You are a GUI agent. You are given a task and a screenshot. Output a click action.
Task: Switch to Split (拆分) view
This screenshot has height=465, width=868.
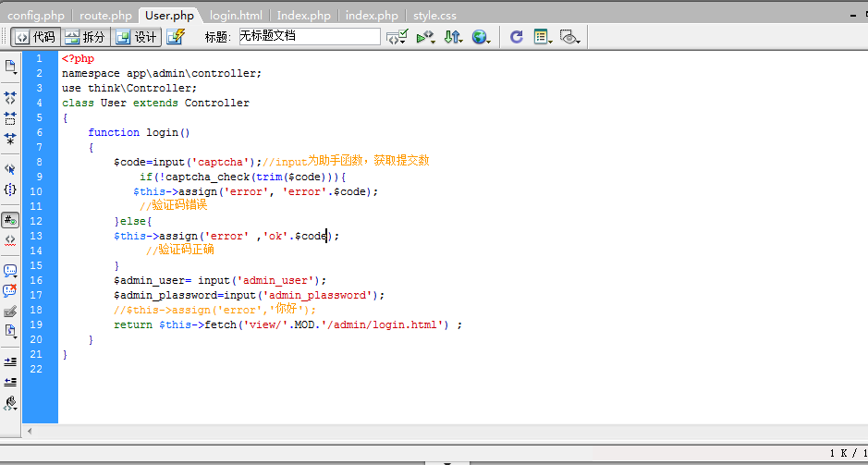click(x=85, y=37)
